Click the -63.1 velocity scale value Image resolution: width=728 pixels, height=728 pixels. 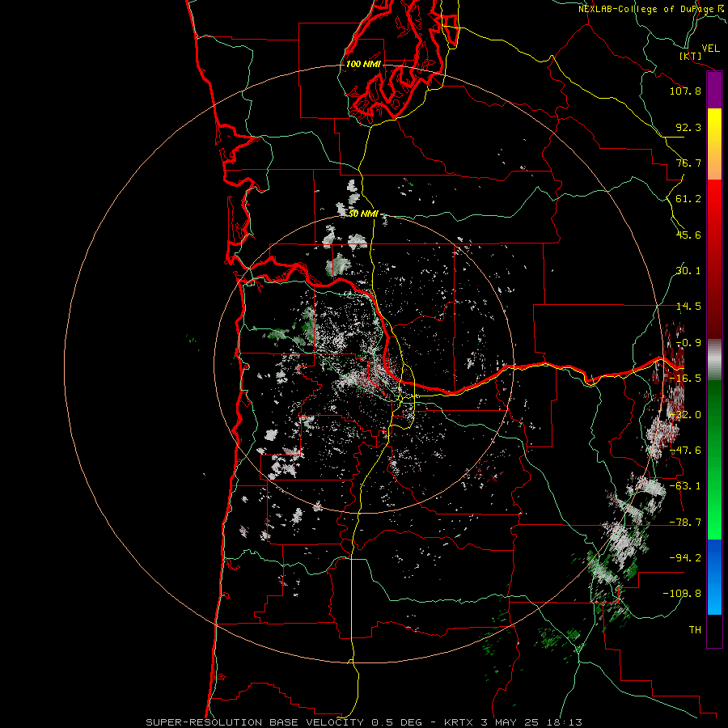(x=685, y=486)
